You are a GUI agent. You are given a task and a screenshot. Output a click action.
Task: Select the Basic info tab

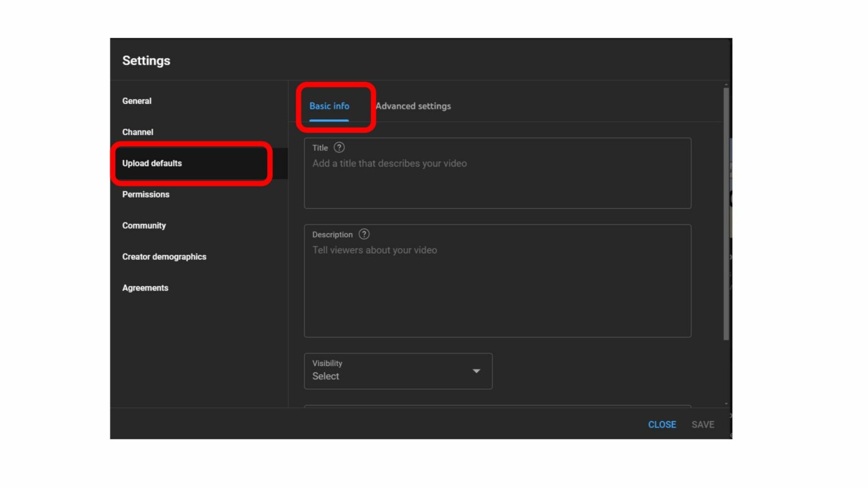point(329,106)
